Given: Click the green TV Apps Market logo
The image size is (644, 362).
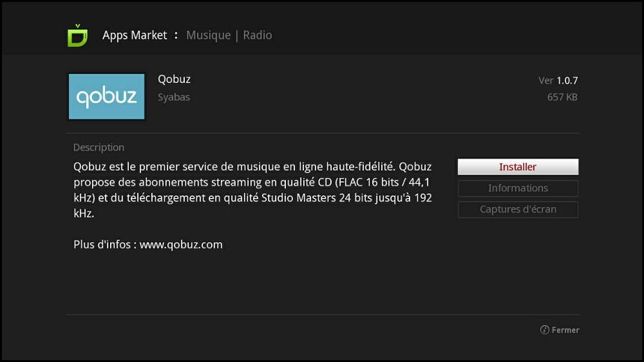Looking at the screenshot, I should point(78,35).
